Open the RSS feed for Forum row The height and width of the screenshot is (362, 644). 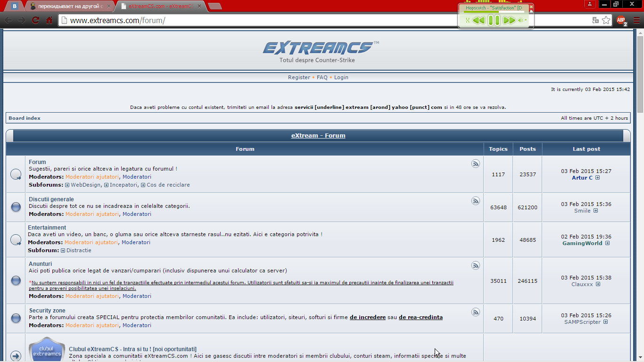pyautogui.click(x=476, y=164)
